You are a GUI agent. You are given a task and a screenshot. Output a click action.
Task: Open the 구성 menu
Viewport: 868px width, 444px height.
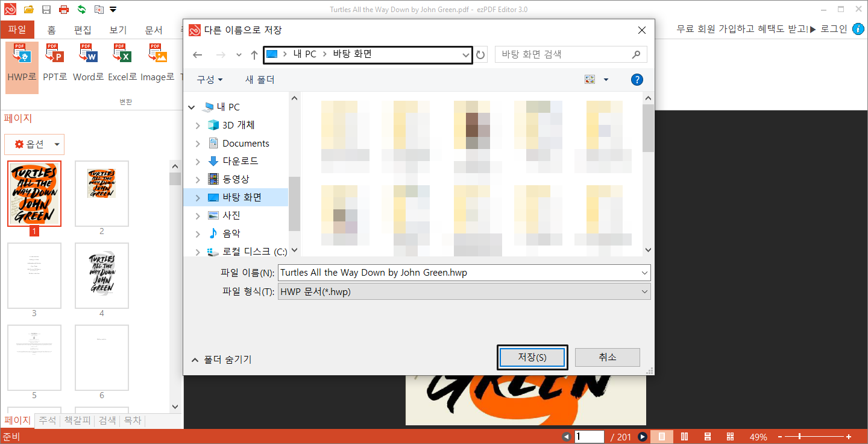click(210, 80)
